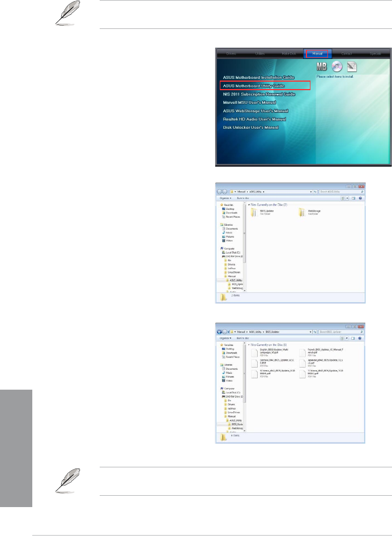This screenshot has width=392, height=536.
Task: Open TChinese BIOS Updater PDF file
Action: (x=321, y=374)
